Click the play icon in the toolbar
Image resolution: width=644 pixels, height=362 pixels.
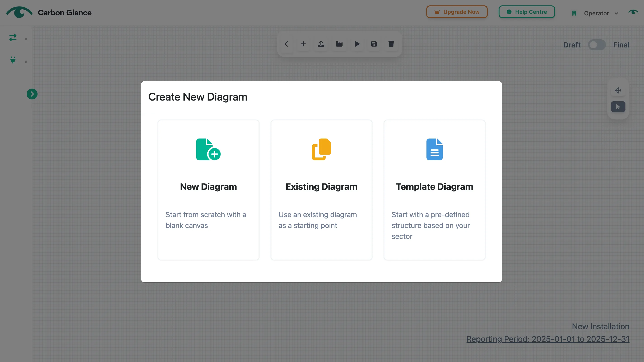click(x=357, y=44)
